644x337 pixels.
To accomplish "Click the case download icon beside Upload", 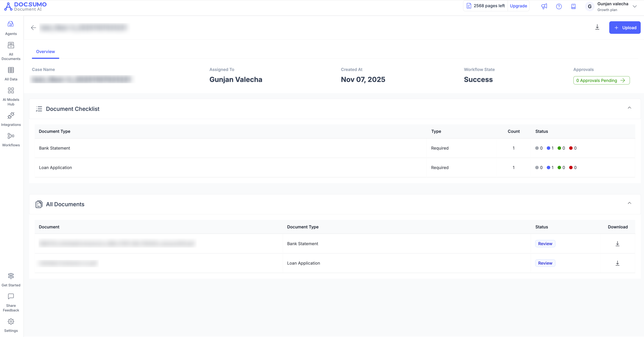I will point(597,27).
